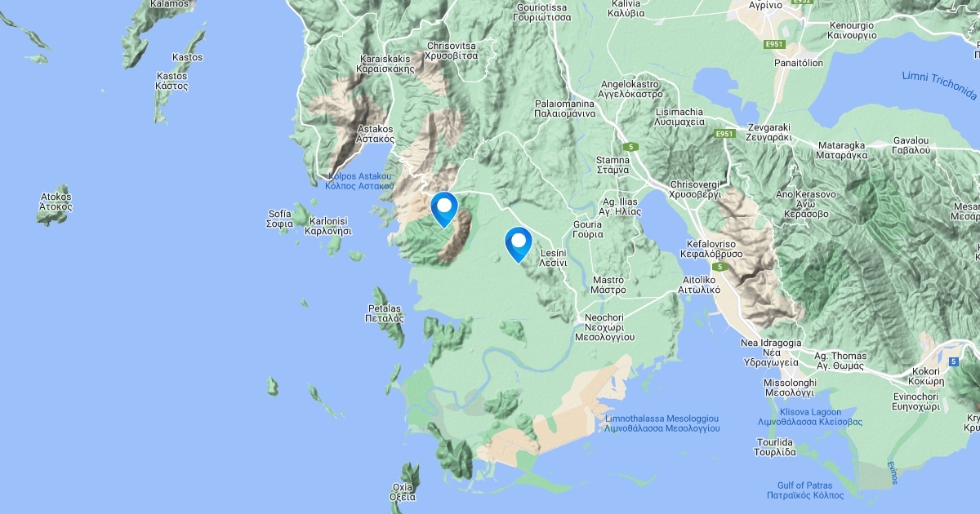This screenshot has width=980, height=514.
Task: Click the route 5 shield near Kefalovriso
Action: click(719, 267)
